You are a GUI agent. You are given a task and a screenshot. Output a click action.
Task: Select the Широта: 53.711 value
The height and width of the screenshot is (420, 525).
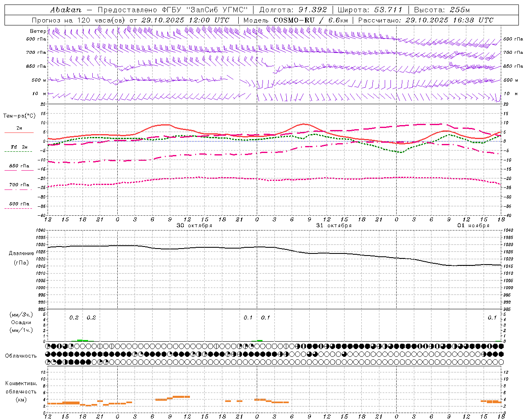click(x=370, y=9)
